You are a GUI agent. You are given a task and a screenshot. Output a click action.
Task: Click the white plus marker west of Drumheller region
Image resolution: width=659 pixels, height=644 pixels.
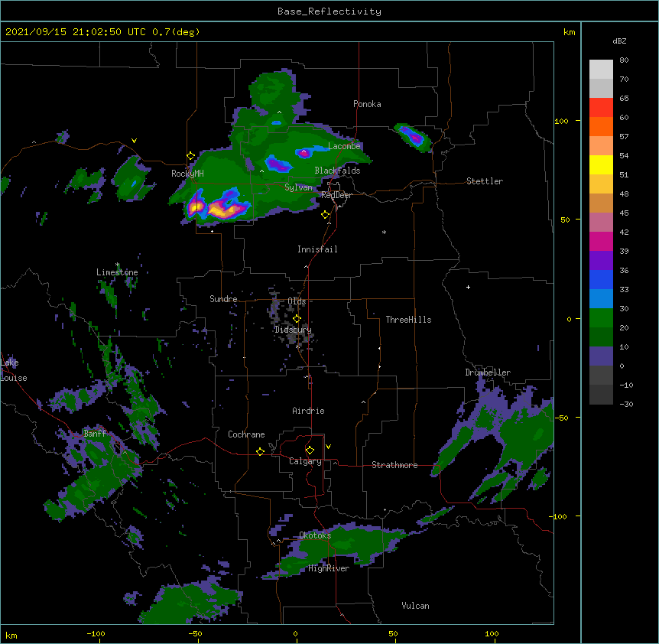pyautogui.click(x=468, y=287)
